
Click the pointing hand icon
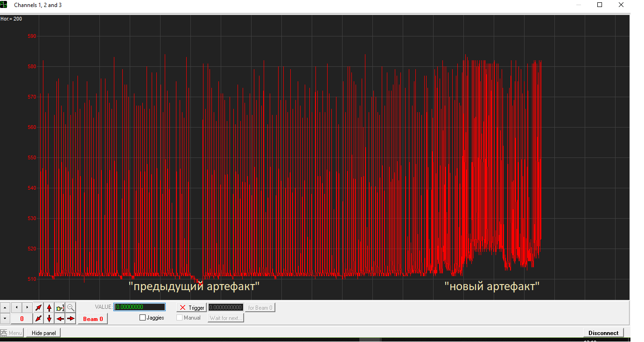60,307
